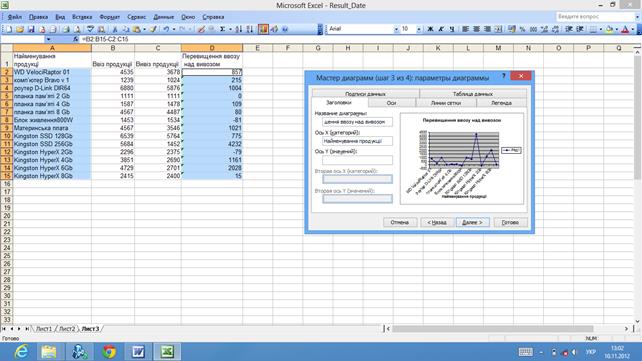This screenshot has height=361, width=642.
Task: Toggle Bold formatting
Action: pyautogui.click(x=430, y=29)
